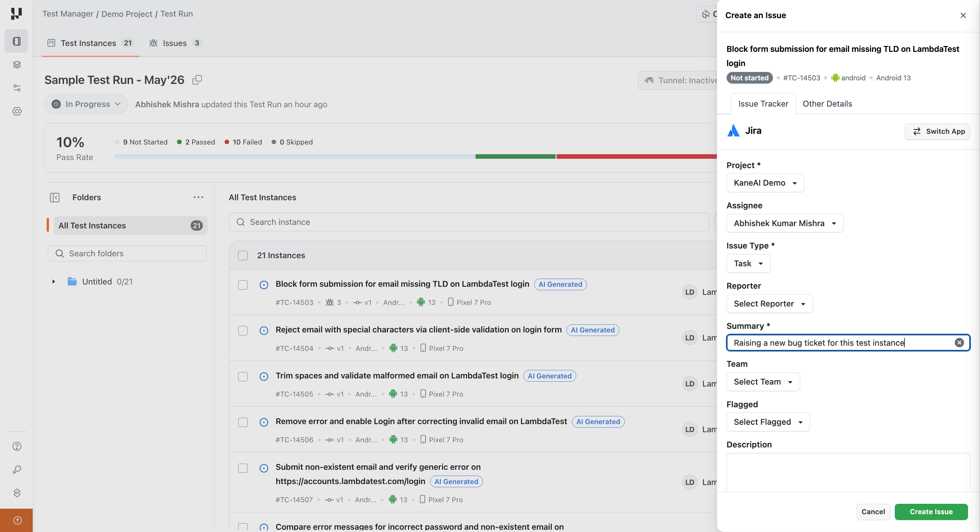This screenshot has height=532, width=980.
Task: Open the settings gear in sidebar
Action: click(17, 111)
